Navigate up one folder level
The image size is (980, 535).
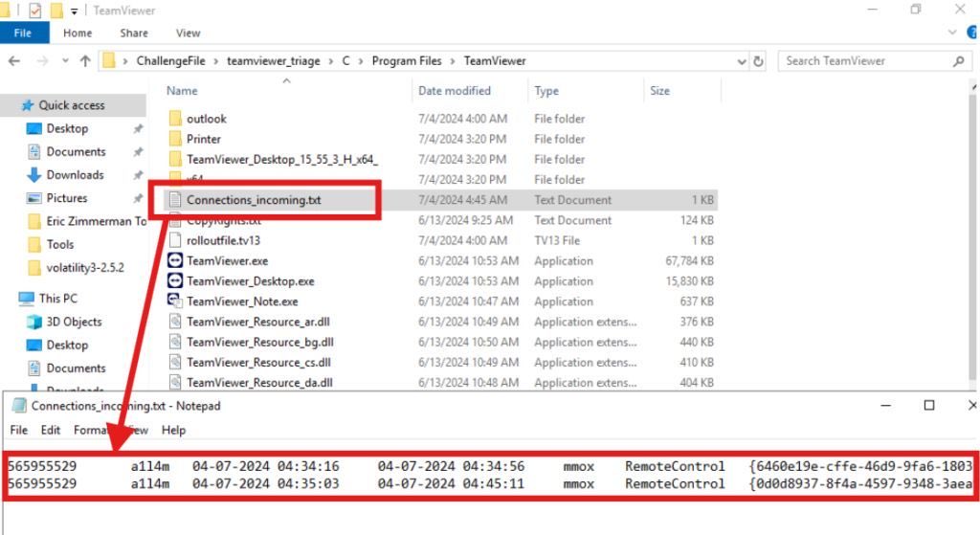(x=85, y=61)
